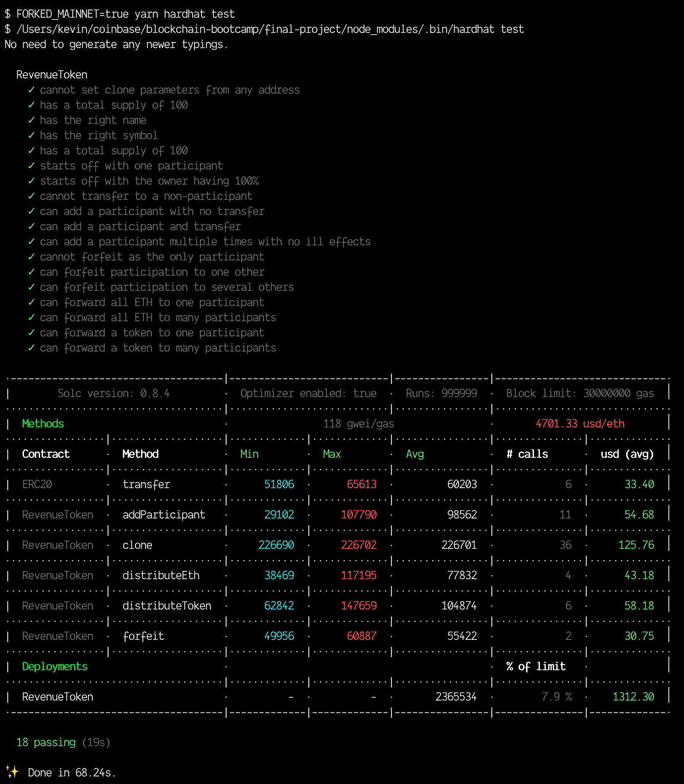Screen dimensions: 684x784
Task: Click distributeEth max value '117195'
Action: click(x=359, y=575)
